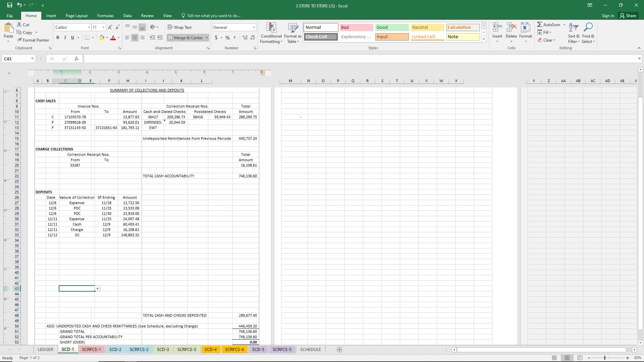The width and height of the screenshot is (644, 362).
Task: Click the Share button
Action: tap(628, 16)
